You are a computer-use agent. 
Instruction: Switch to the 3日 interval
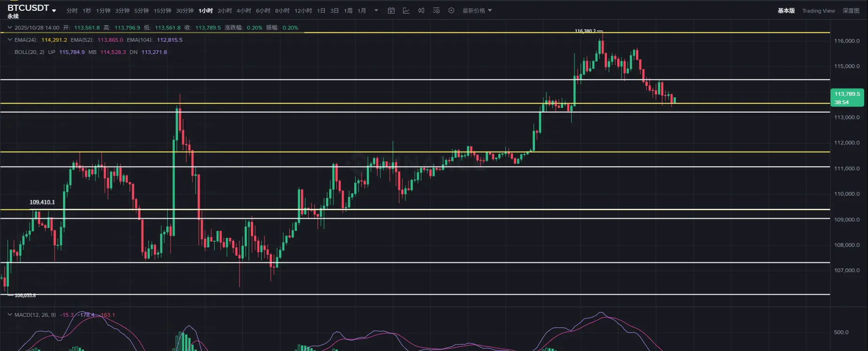[x=334, y=10]
